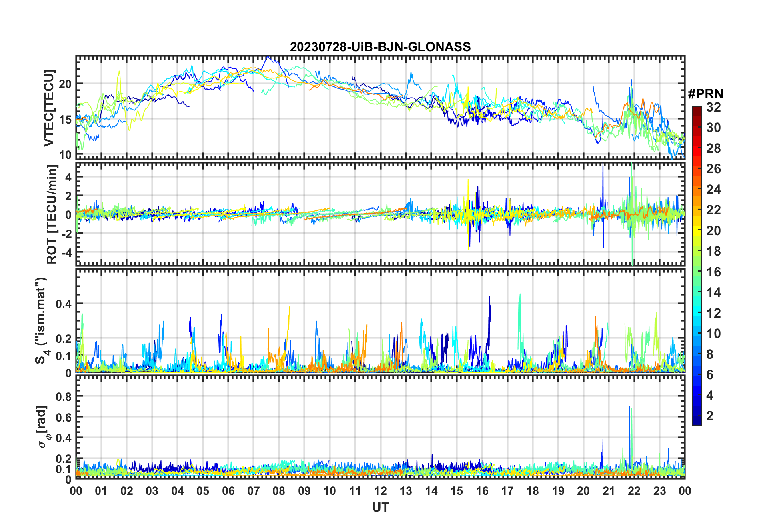Viewport: 761px width, 532px height.
Task: Click the sigma phi [rad] axis label
Action: [x=43, y=426]
